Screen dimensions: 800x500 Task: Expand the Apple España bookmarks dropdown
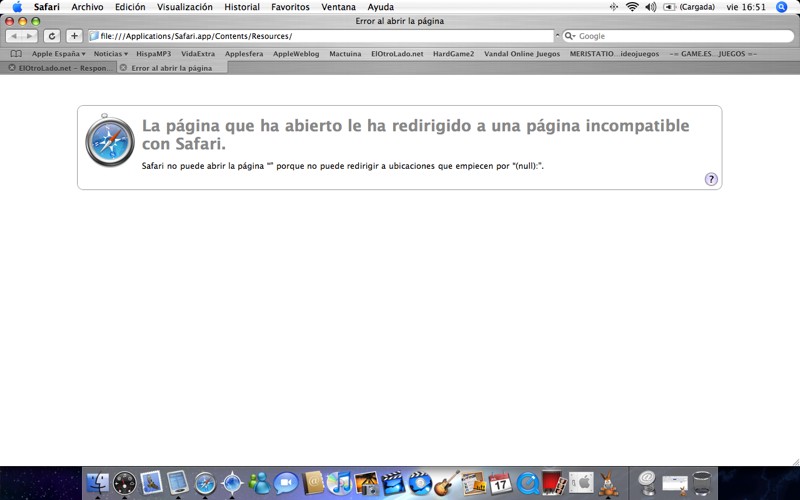coord(58,54)
